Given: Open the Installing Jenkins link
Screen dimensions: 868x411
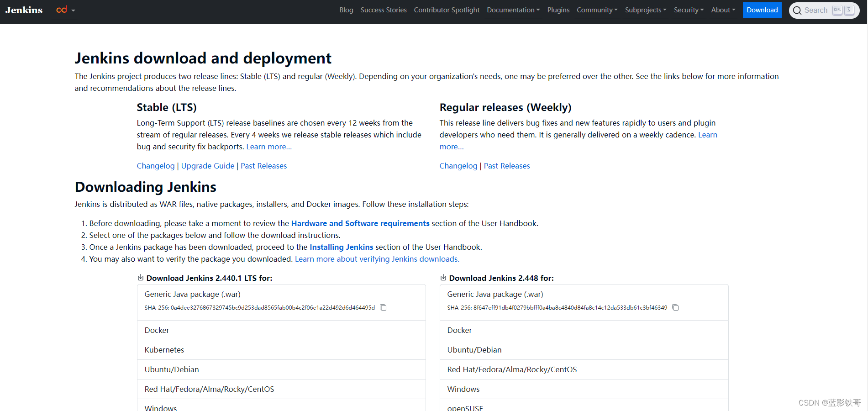Looking at the screenshot, I should point(342,247).
